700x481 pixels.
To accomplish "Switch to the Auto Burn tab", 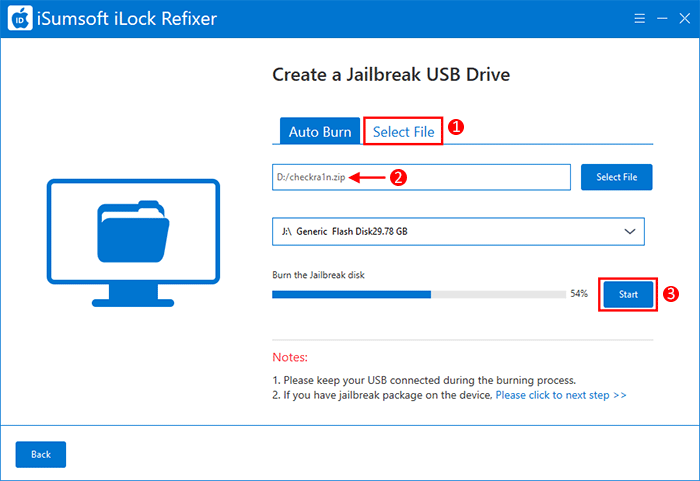I will [320, 131].
